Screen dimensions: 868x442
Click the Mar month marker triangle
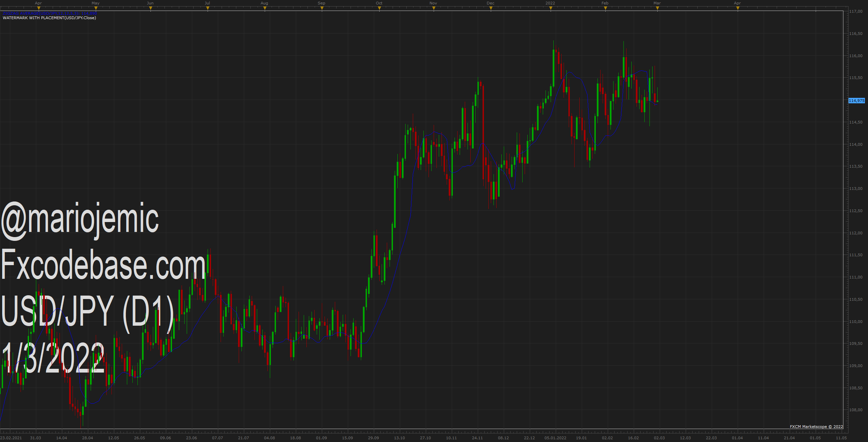pos(657,8)
